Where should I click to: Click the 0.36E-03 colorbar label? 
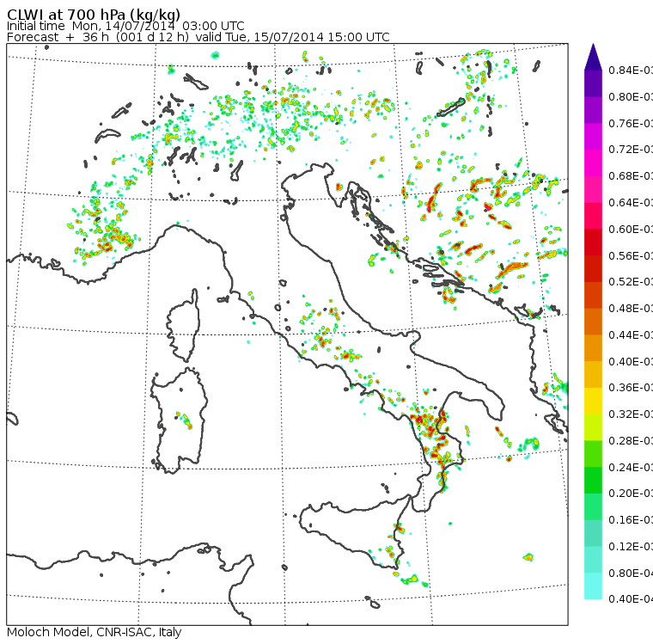pos(630,388)
